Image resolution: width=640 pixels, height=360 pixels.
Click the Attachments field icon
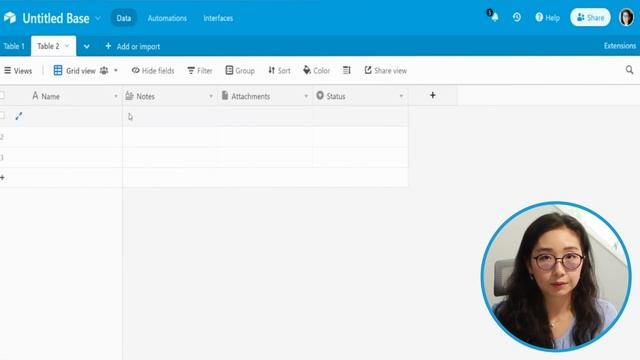224,96
